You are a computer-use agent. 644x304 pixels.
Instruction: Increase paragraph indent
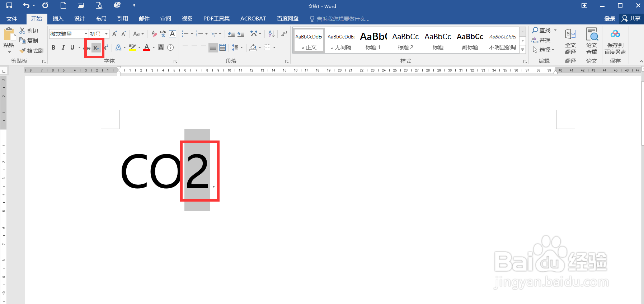coord(241,34)
